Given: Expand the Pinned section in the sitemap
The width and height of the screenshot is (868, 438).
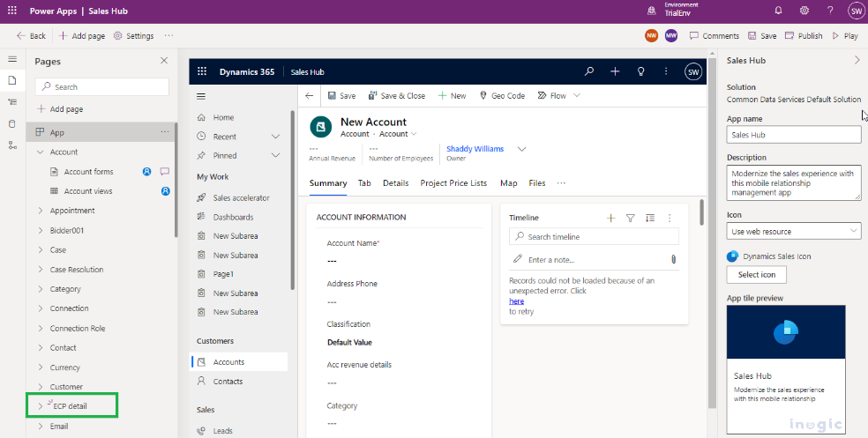Looking at the screenshot, I should point(275,155).
